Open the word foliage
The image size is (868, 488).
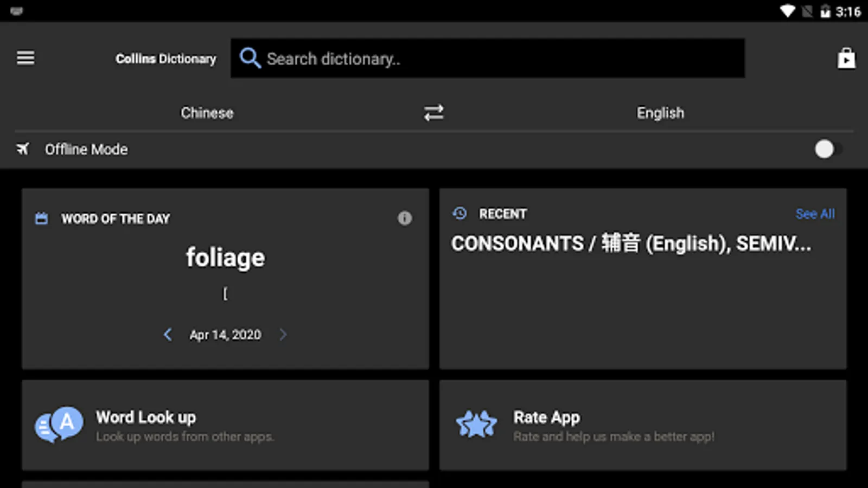[225, 258]
